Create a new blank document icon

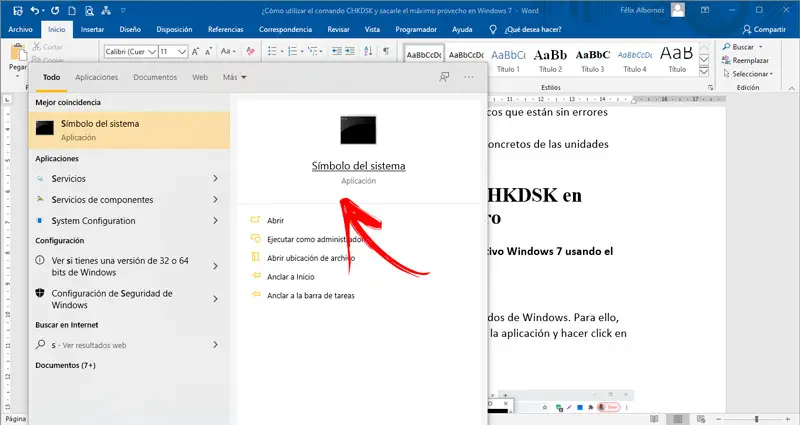pos(72,10)
